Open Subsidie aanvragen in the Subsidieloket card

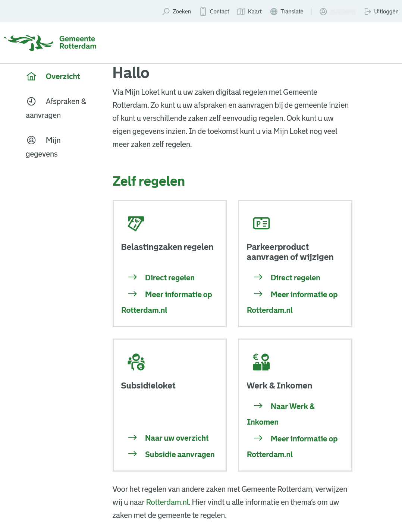tap(180, 454)
